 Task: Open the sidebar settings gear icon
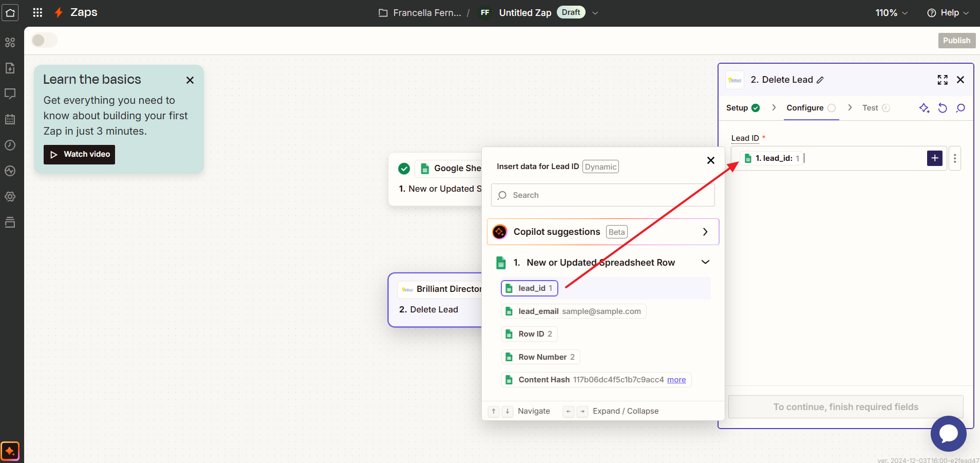pos(10,197)
